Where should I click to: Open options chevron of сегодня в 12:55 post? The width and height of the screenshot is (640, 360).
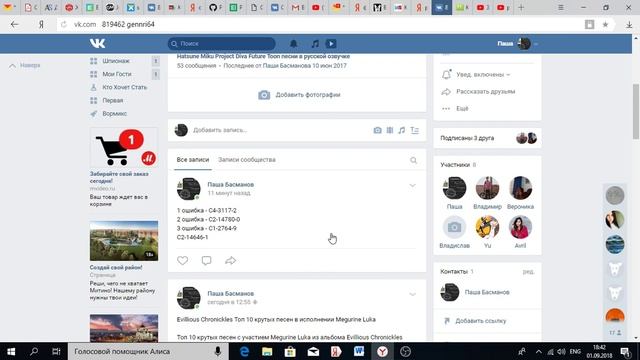click(412, 294)
